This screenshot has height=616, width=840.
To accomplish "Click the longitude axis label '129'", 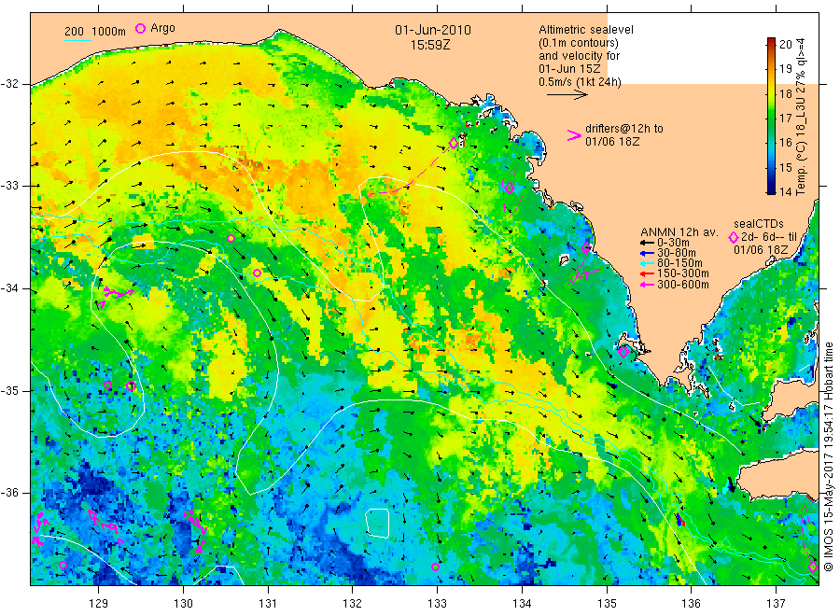I will 99,604.
